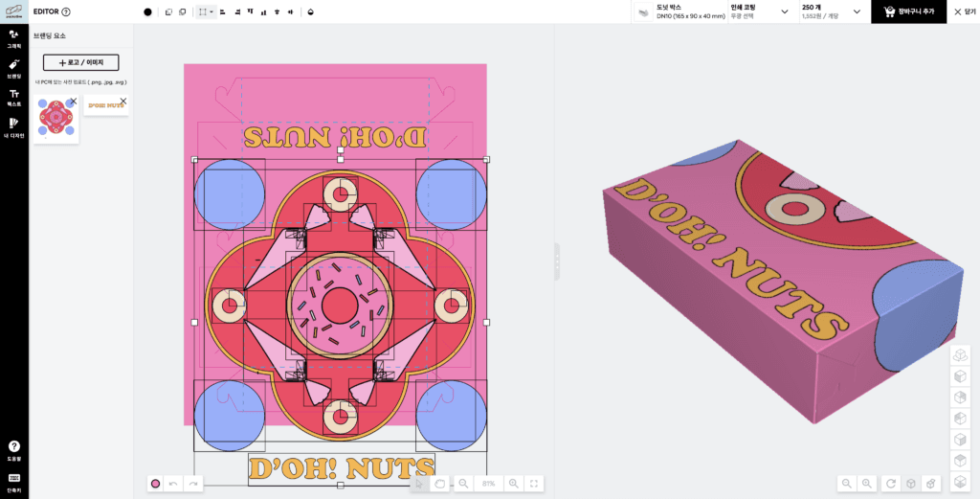
Task: Open the 단축키 keyboard shortcuts icon
Action: (x=13, y=481)
